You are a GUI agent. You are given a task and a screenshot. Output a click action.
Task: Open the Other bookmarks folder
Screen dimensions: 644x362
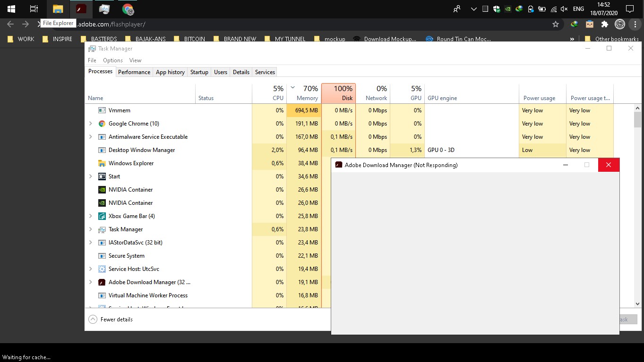click(612, 39)
